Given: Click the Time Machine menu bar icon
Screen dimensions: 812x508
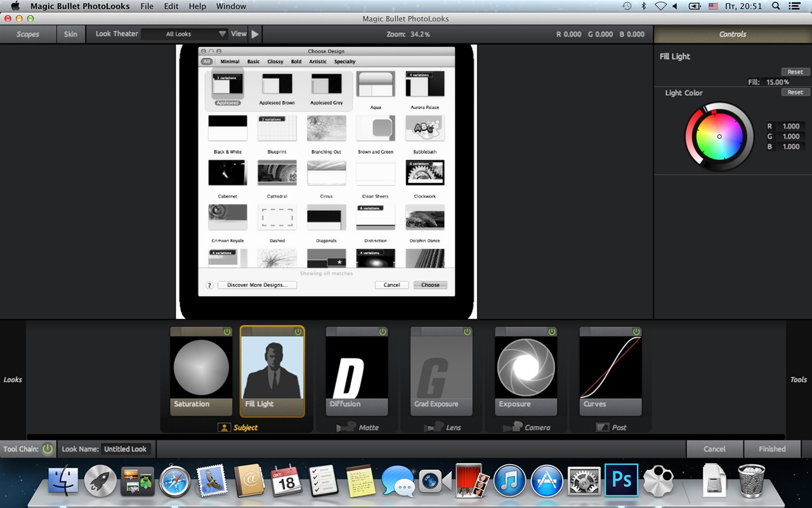Looking at the screenshot, I should tap(627, 6).
